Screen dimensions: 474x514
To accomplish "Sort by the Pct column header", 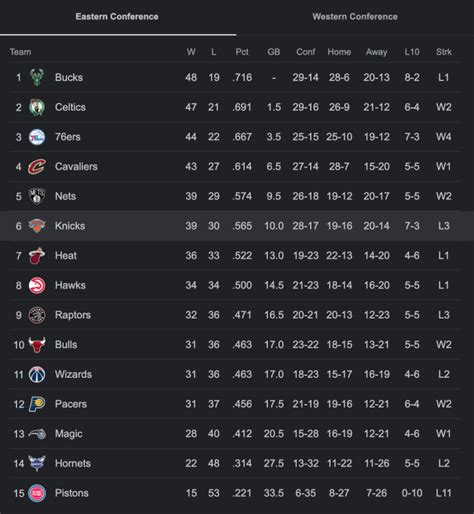I will coord(242,52).
